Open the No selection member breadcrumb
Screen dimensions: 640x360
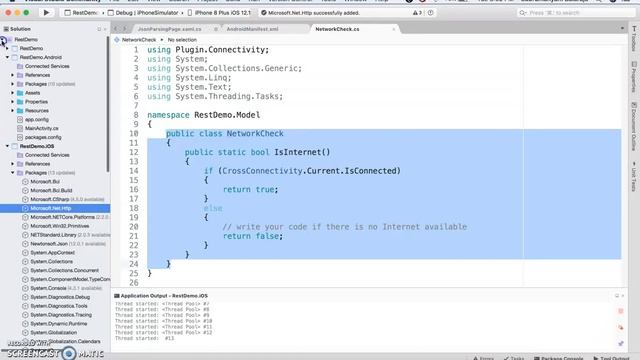point(182,40)
